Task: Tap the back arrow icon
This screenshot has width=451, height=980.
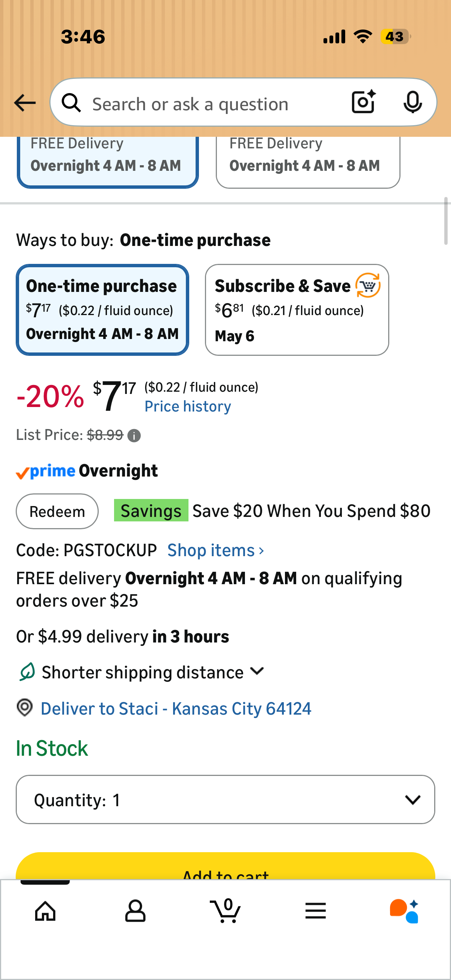Action: click(25, 103)
